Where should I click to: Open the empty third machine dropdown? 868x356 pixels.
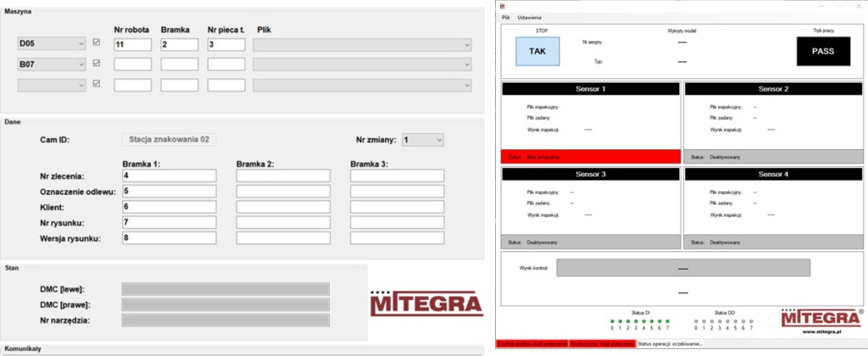[x=52, y=86]
